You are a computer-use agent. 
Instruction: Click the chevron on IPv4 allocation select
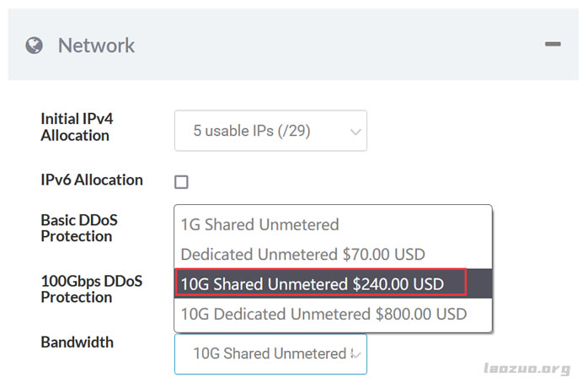pos(355,132)
